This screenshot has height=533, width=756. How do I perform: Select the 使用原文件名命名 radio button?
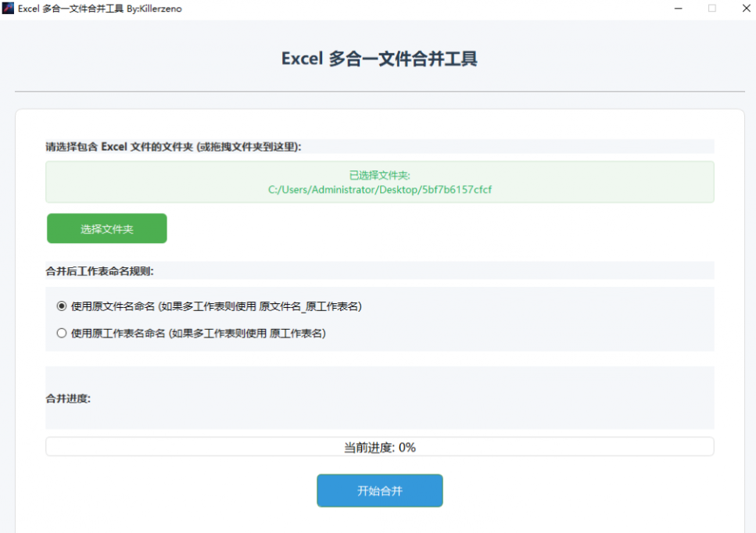coord(62,306)
